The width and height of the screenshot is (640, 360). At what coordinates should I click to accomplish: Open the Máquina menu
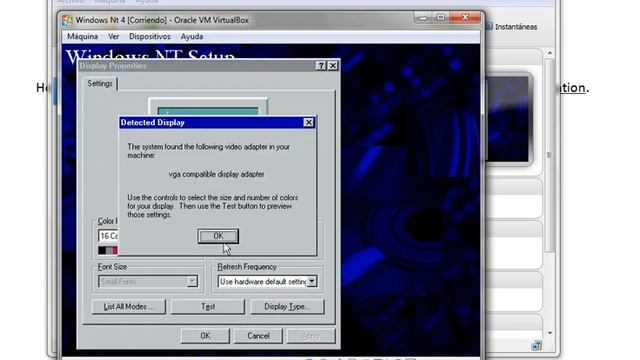coord(82,36)
